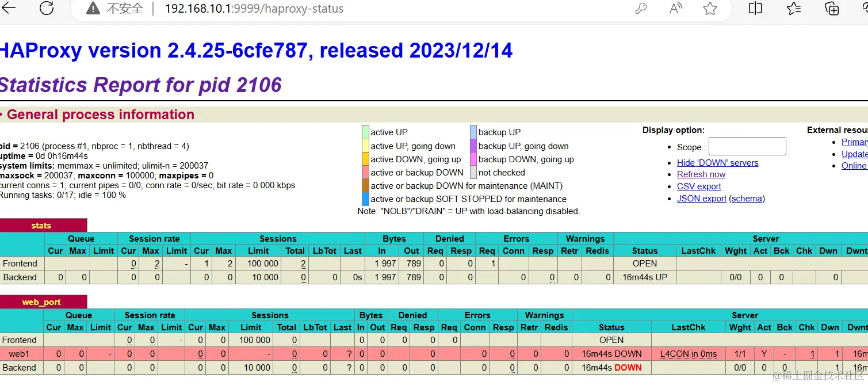Click the Statistics Report for pid 2106 heading

click(140, 85)
